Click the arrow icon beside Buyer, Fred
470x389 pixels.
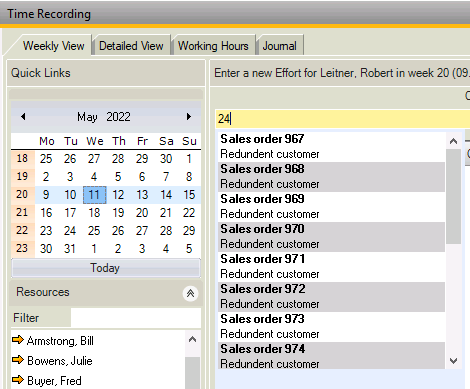click(x=18, y=380)
